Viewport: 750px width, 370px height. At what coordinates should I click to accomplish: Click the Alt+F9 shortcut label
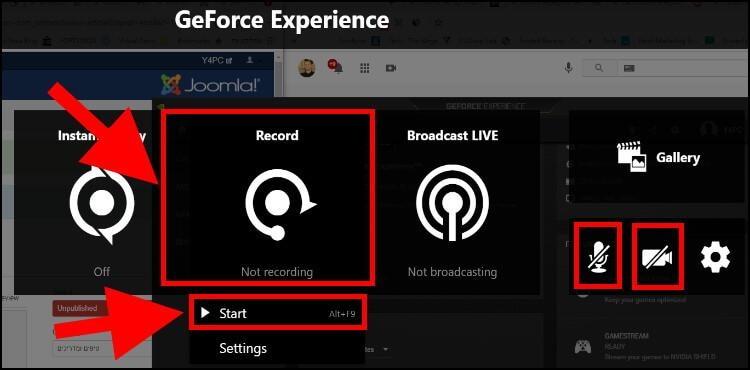[x=342, y=314]
